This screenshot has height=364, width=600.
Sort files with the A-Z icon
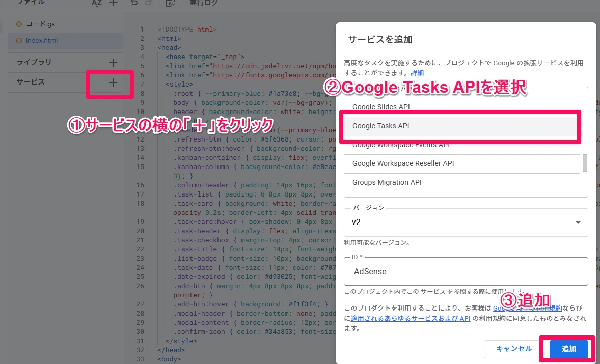[x=97, y=3]
